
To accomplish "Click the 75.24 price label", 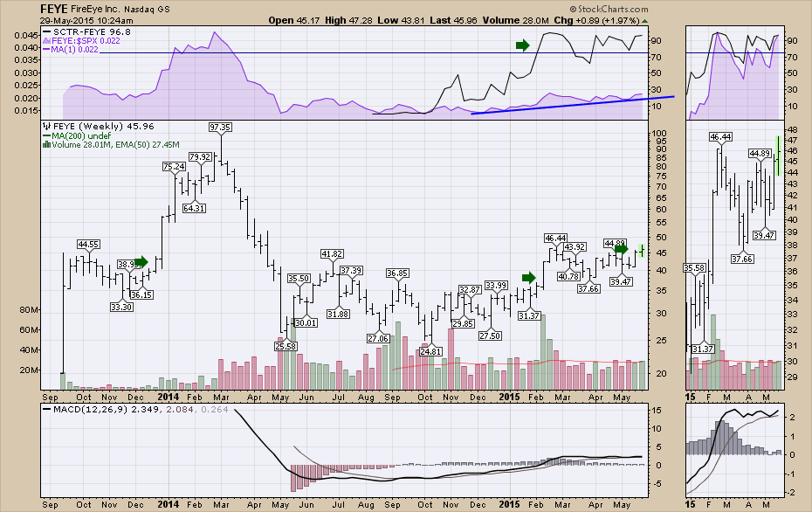I will 174,166.
